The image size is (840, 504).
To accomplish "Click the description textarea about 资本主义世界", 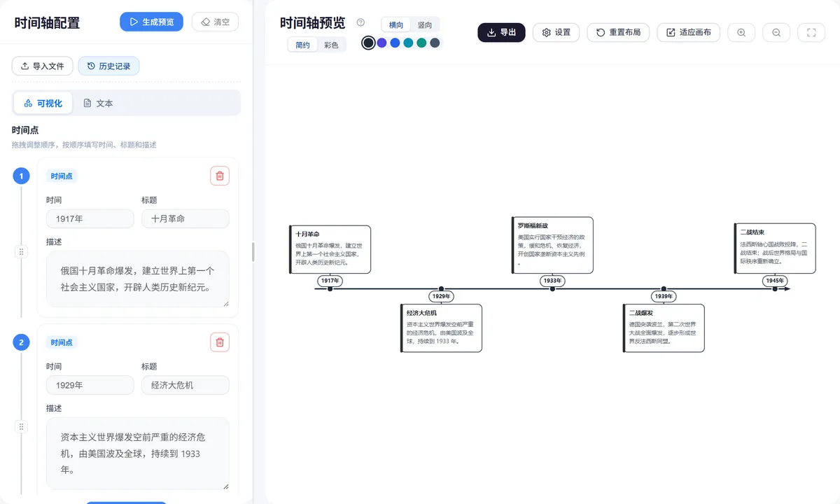I will [137, 454].
